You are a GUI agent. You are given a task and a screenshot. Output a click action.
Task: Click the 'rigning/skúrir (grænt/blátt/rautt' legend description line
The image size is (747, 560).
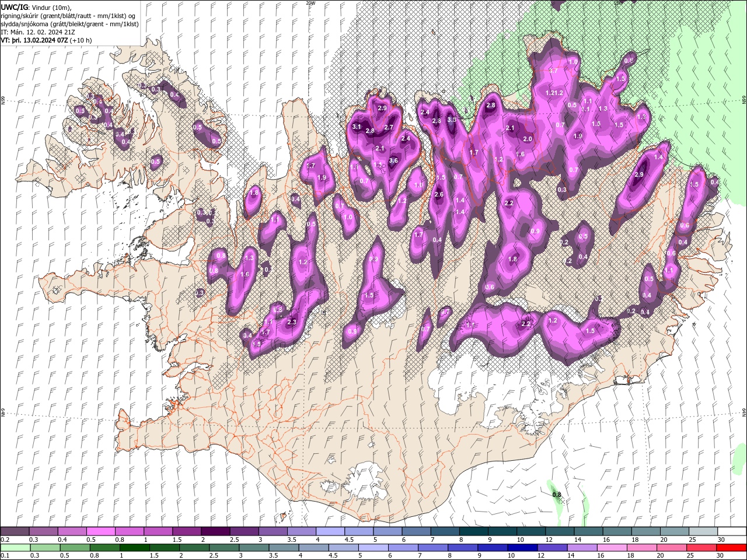click(68, 15)
